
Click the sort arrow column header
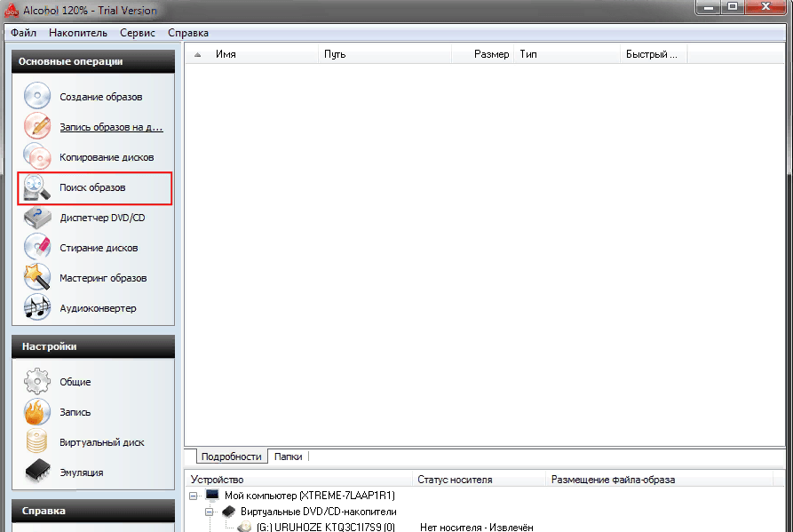tap(198, 54)
